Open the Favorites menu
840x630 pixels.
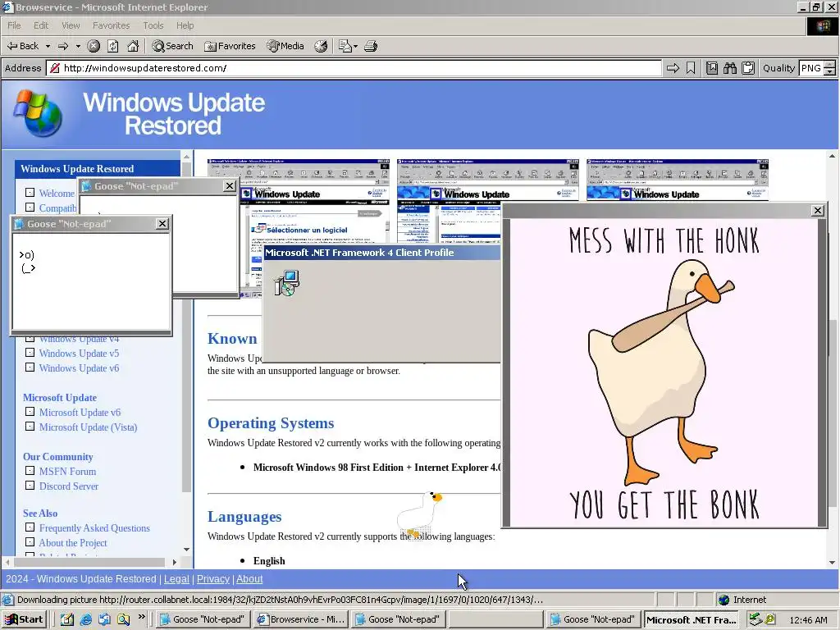pos(111,25)
